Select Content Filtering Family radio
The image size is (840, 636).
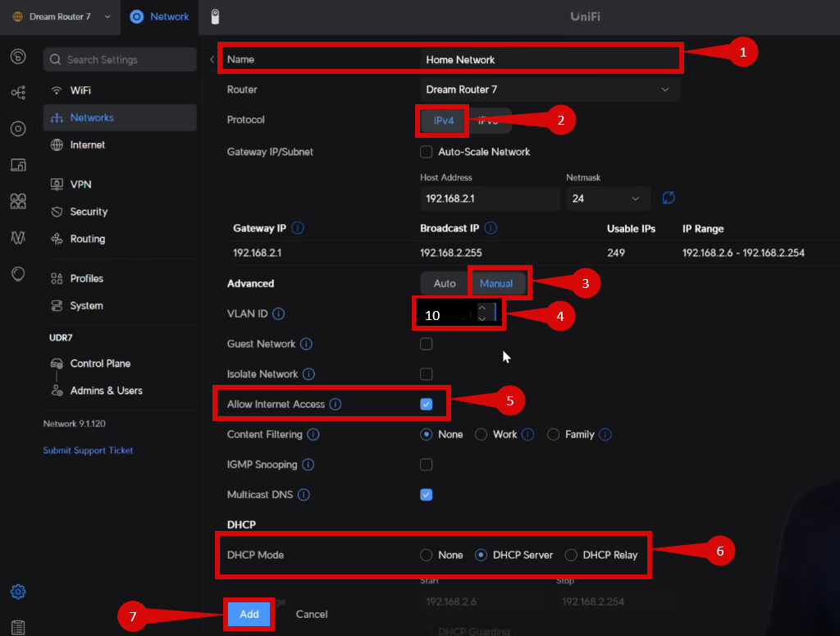click(554, 434)
